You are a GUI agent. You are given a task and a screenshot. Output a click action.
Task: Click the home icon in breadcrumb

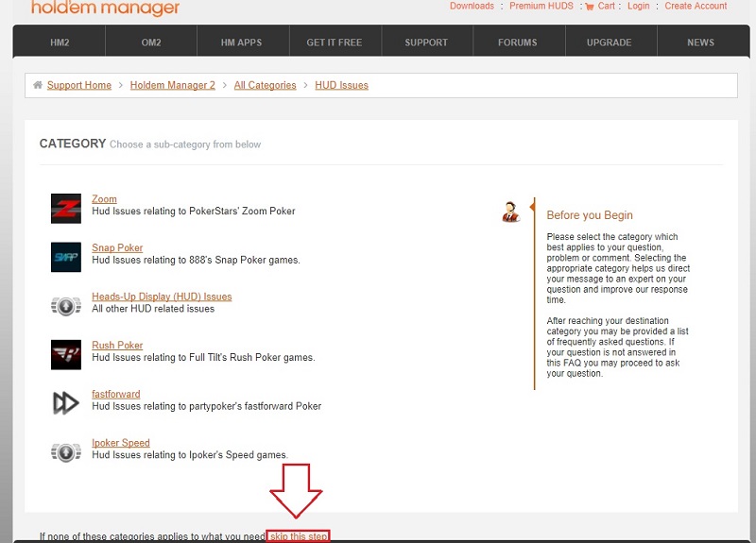(38, 85)
